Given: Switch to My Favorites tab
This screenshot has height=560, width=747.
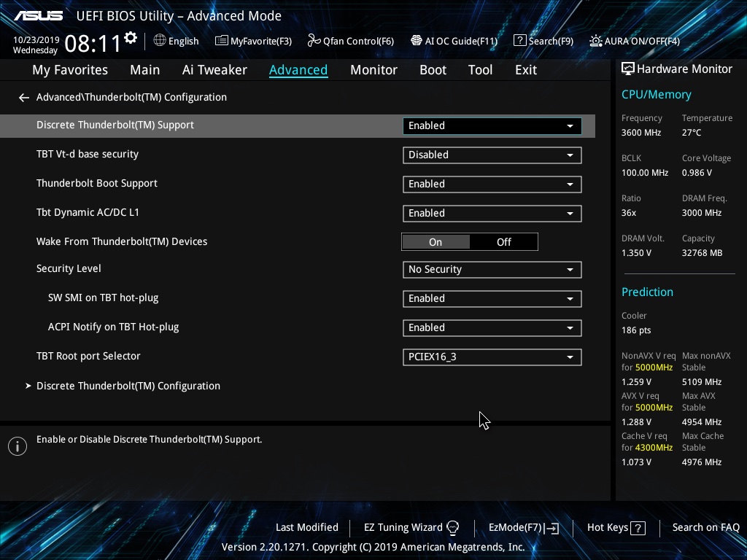Looking at the screenshot, I should [70, 70].
